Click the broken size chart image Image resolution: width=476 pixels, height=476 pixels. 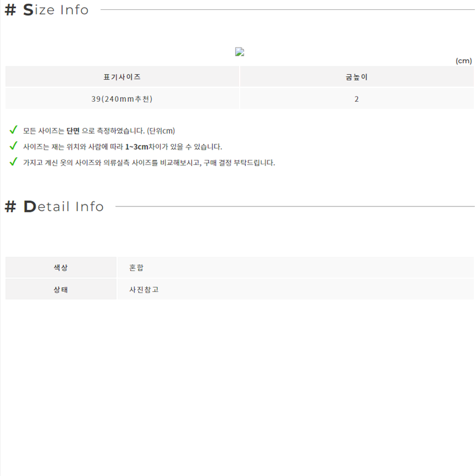[240, 52]
